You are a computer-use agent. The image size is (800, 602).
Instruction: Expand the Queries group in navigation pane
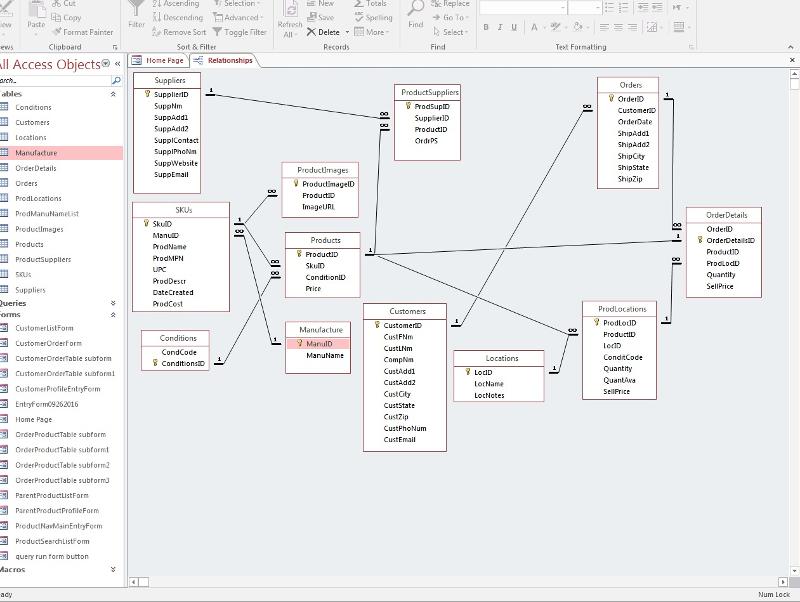pos(113,303)
